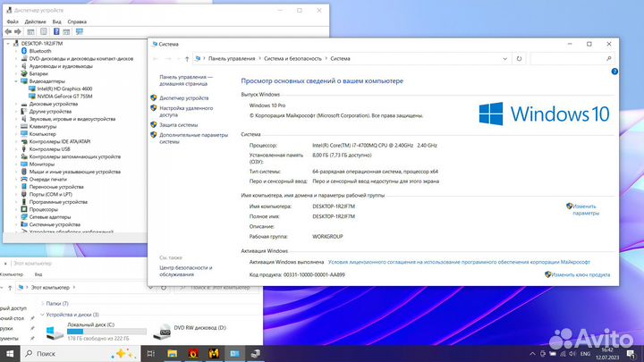The height and width of the screenshot is (362, 644).
Task: Select Система и безопасность breadcrumb
Action: point(292,59)
